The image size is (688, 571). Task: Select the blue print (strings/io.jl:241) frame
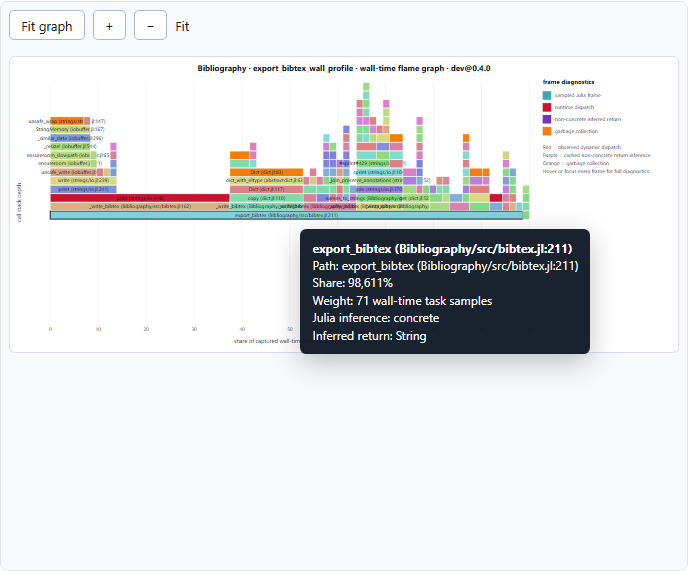[x=83, y=189]
